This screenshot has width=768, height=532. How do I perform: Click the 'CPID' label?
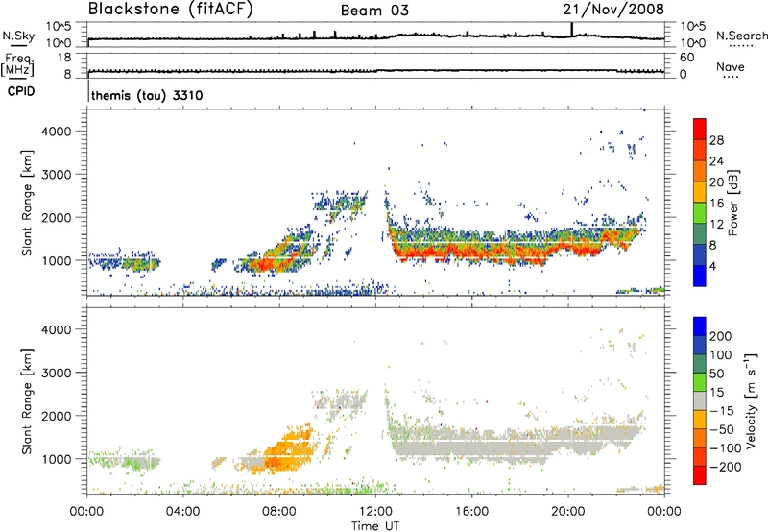(21, 91)
